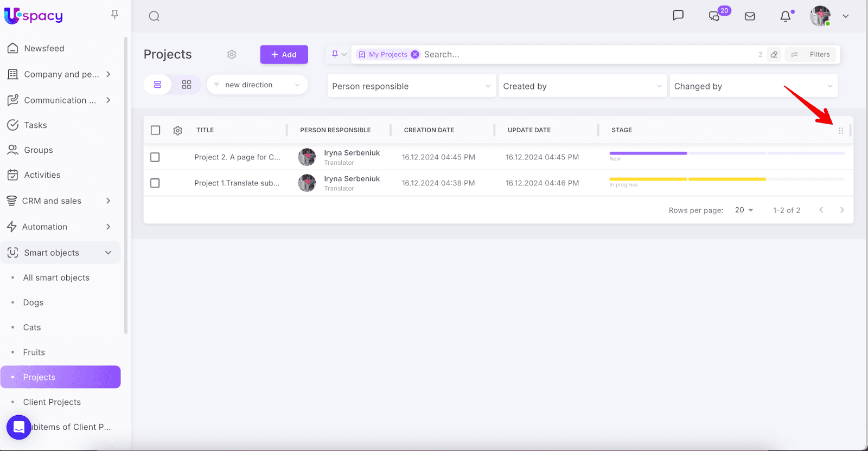Check the box for Project 2 row

pyautogui.click(x=155, y=157)
